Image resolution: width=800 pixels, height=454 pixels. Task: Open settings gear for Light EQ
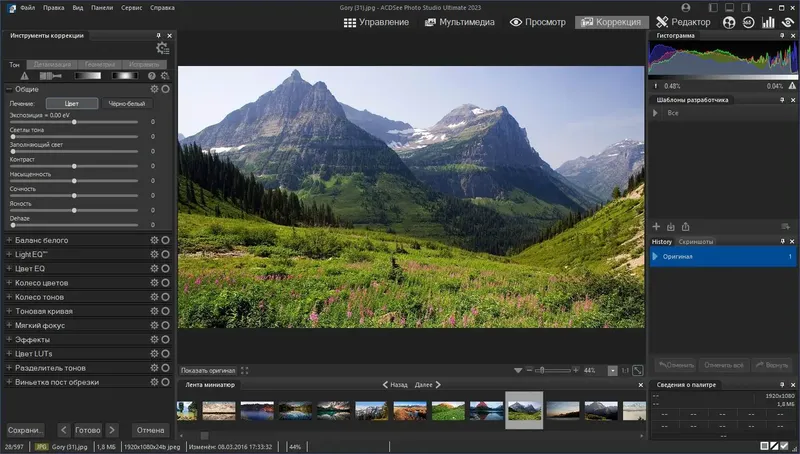click(x=154, y=255)
